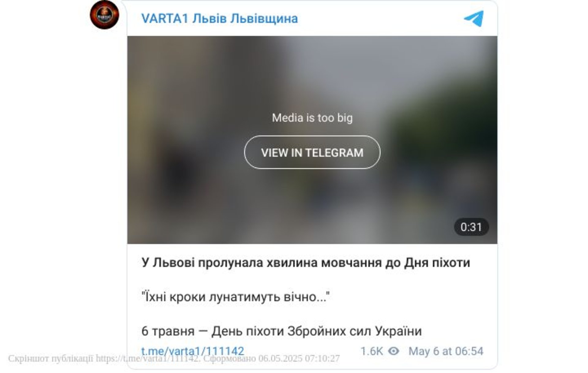
Task: Open the t.me/varta1/111142 post link
Action: tap(193, 351)
